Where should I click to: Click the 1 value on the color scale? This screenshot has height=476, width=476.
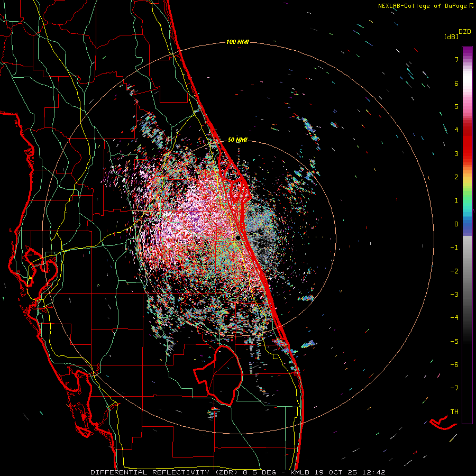456,200
